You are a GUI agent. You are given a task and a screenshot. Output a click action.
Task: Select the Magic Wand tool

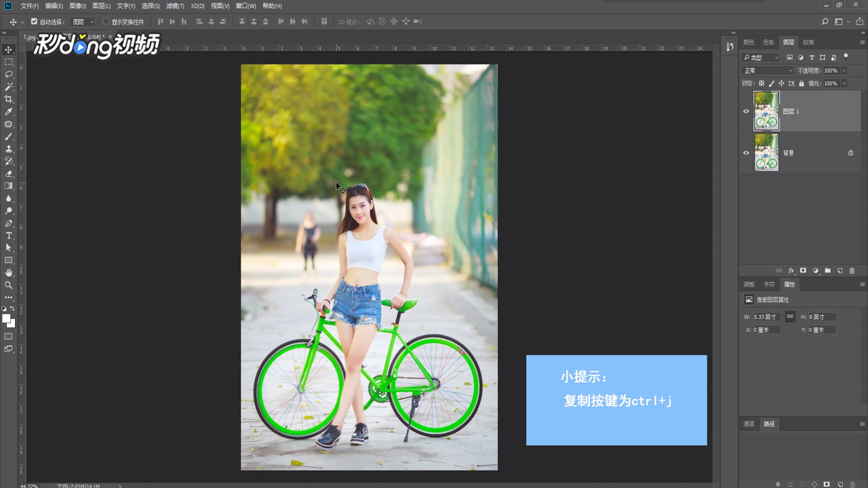[x=9, y=87]
